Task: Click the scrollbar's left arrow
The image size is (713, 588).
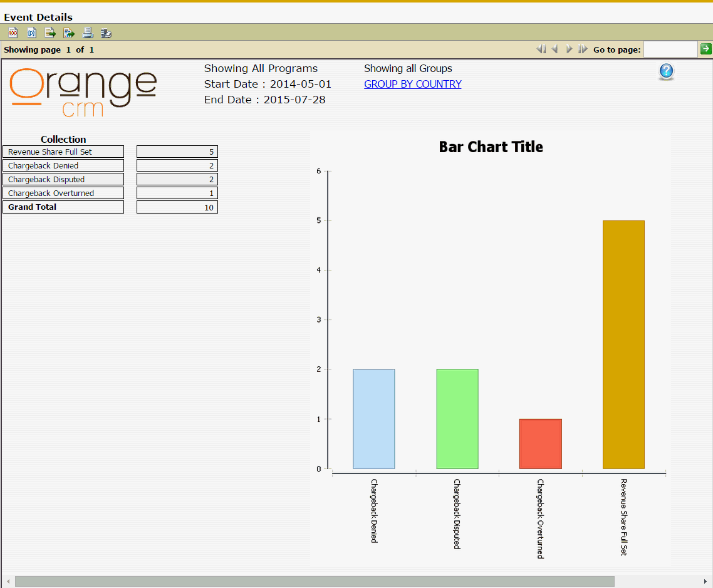Action: 8,581
